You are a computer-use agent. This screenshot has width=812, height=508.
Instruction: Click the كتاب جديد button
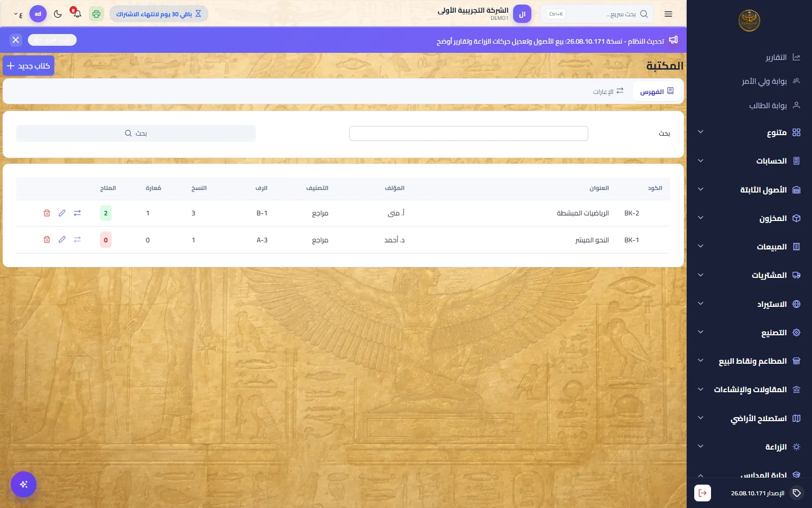tap(28, 66)
